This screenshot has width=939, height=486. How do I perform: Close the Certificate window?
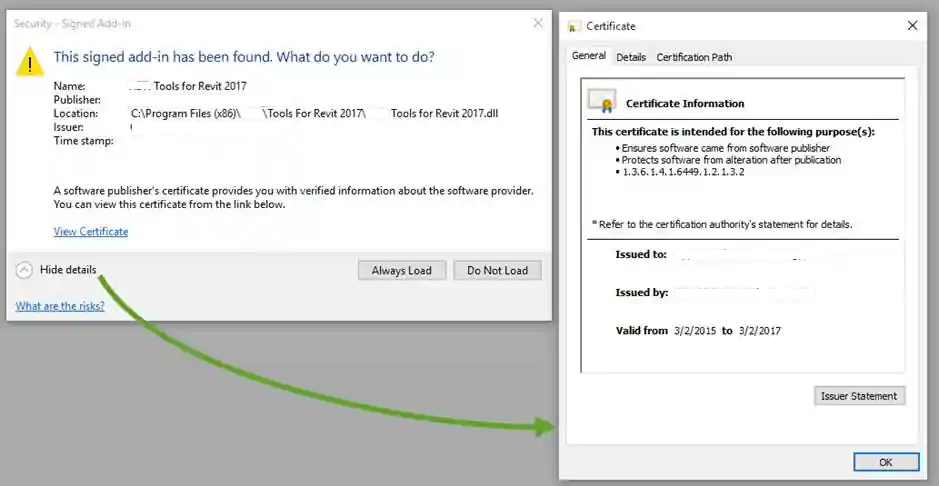coord(912,26)
